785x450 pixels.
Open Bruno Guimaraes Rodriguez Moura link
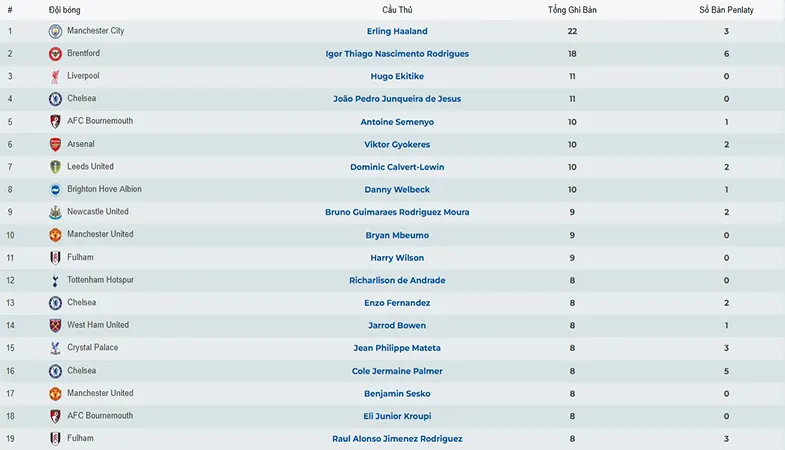coord(397,212)
